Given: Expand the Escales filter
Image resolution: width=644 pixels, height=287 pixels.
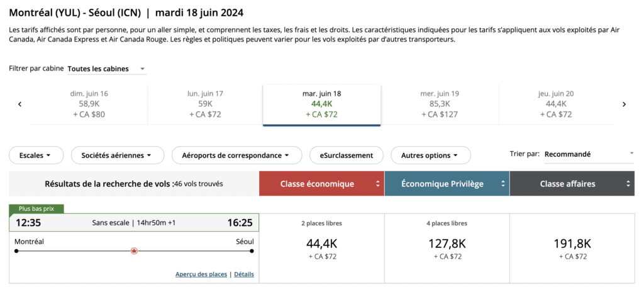Looking at the screenshot, I should point(37,155).
